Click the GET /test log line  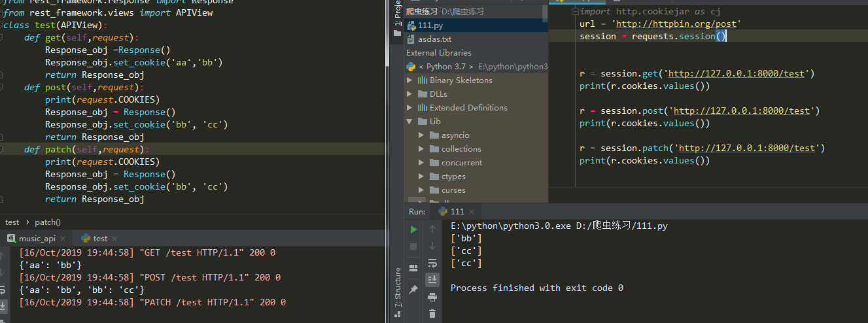click(x=147, y=253)
